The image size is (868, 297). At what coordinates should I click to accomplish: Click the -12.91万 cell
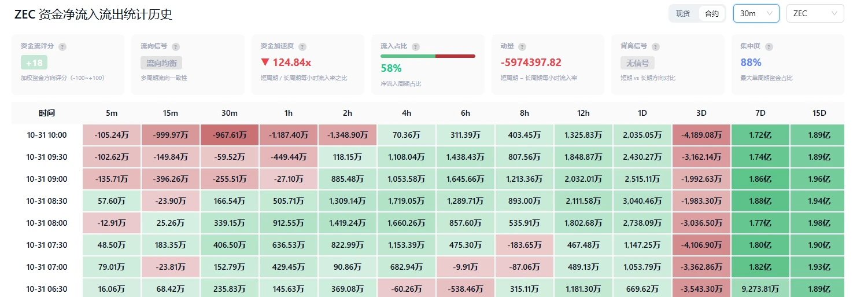[112, 223]
